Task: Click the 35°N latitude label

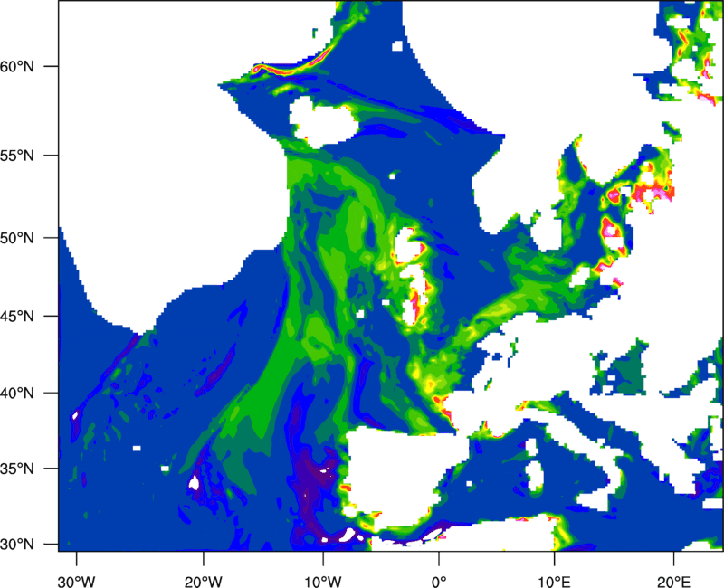Action: pos(17,469)
